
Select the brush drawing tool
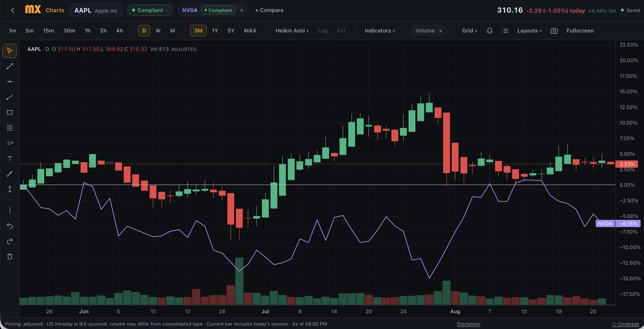(x=10, y=174)
